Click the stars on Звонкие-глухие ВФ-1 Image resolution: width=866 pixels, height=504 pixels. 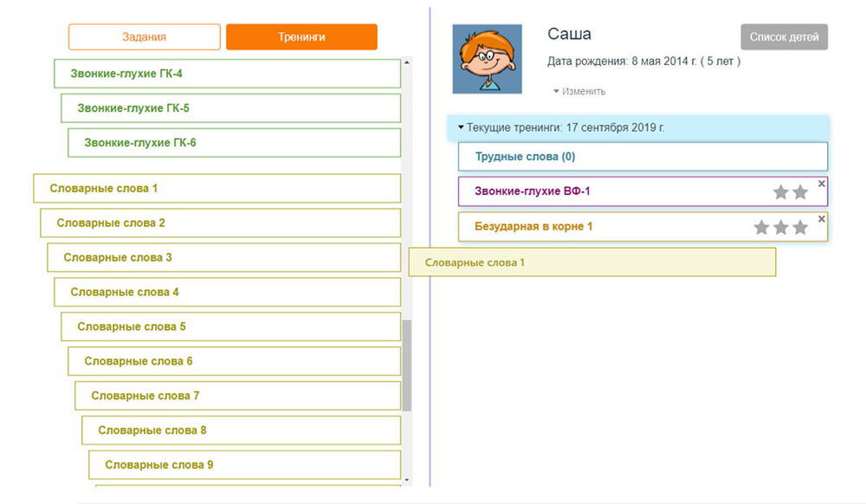pos(790,192)
